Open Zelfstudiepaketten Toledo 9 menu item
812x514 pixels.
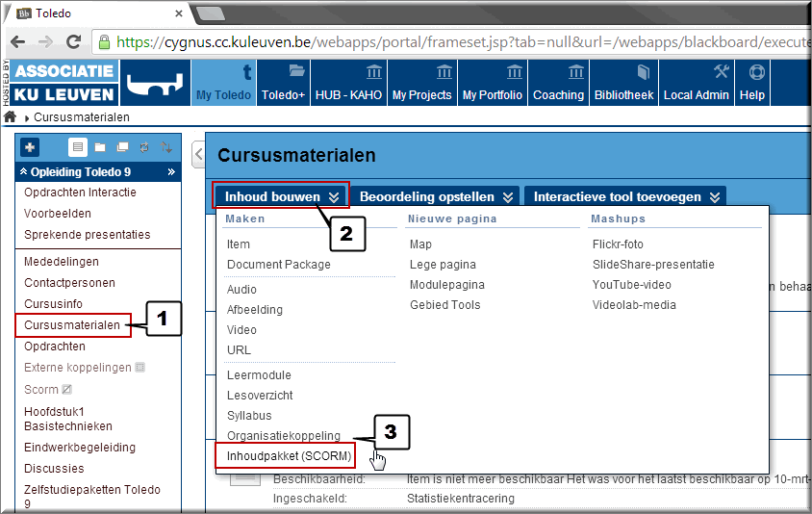coord(92,497)
